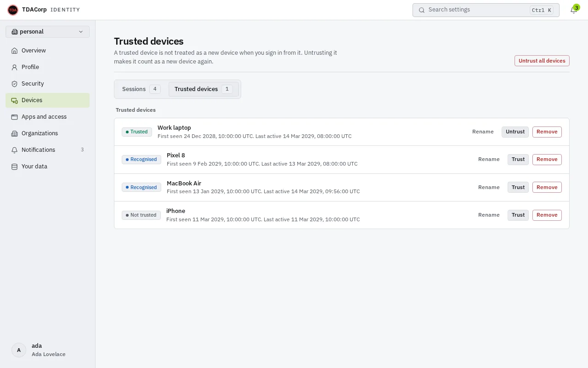Viewport: 588px width, 368px height.
Task: Click the Apps and access icon
Action: (14, 117)
